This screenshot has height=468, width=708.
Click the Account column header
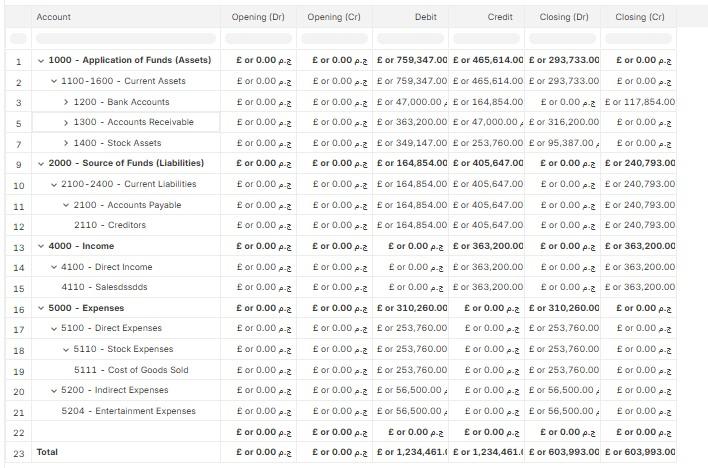tap(54, 17)
